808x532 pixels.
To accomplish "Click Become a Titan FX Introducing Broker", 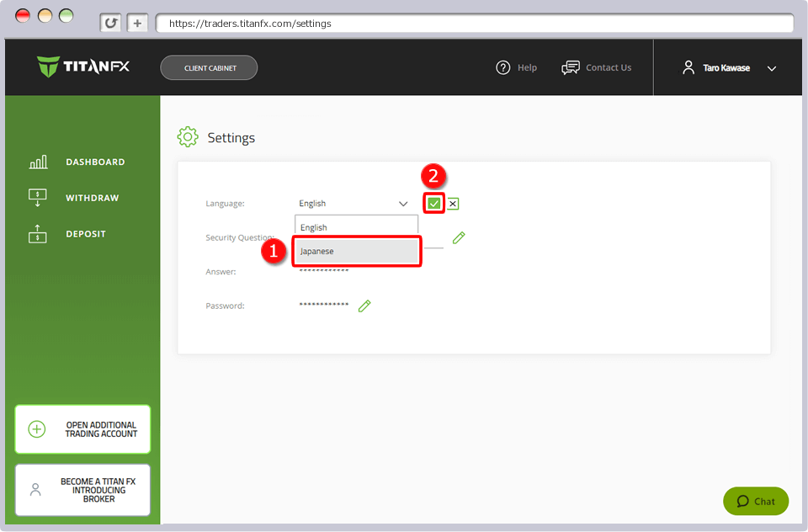I will point(82,490).
